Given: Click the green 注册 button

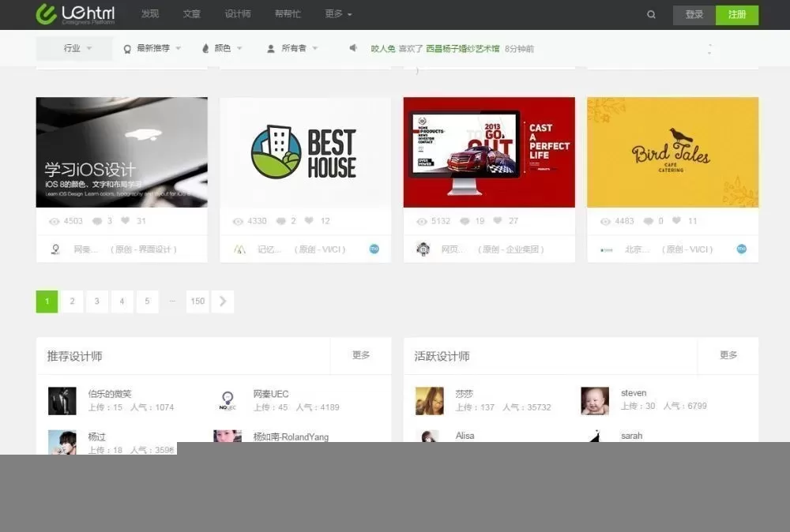Looking at the screenshot, I should point(737,15).
